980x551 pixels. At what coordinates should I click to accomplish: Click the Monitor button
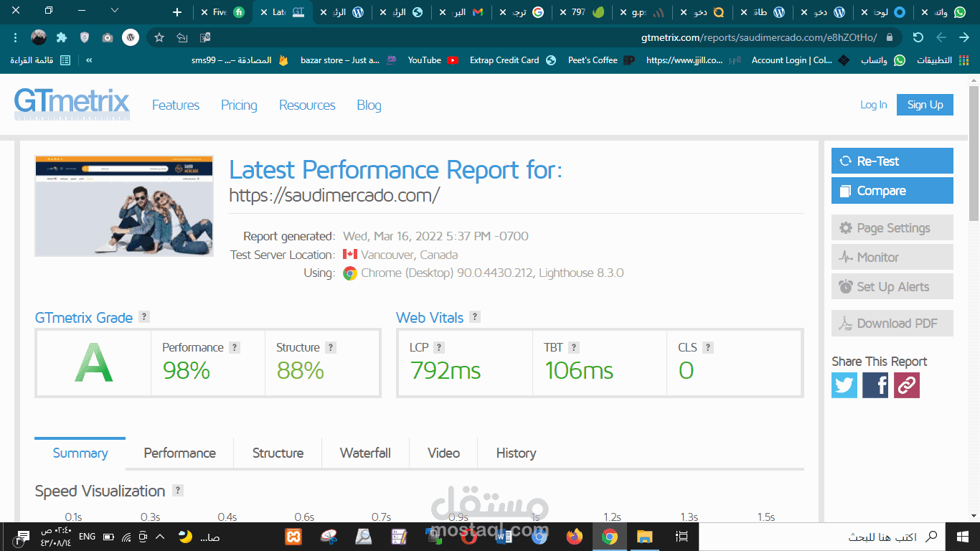tap(892, 257)
